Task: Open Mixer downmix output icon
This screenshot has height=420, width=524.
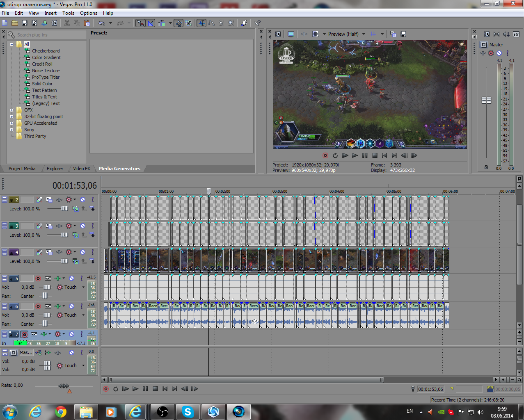Action: tap(506, 34)
